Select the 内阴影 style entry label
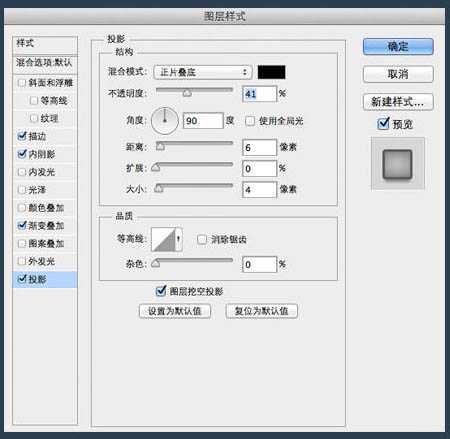 (42, 154)
